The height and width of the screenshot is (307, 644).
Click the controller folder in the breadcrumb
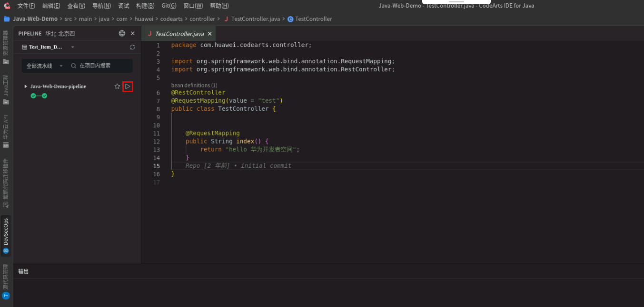coord(202,19)
